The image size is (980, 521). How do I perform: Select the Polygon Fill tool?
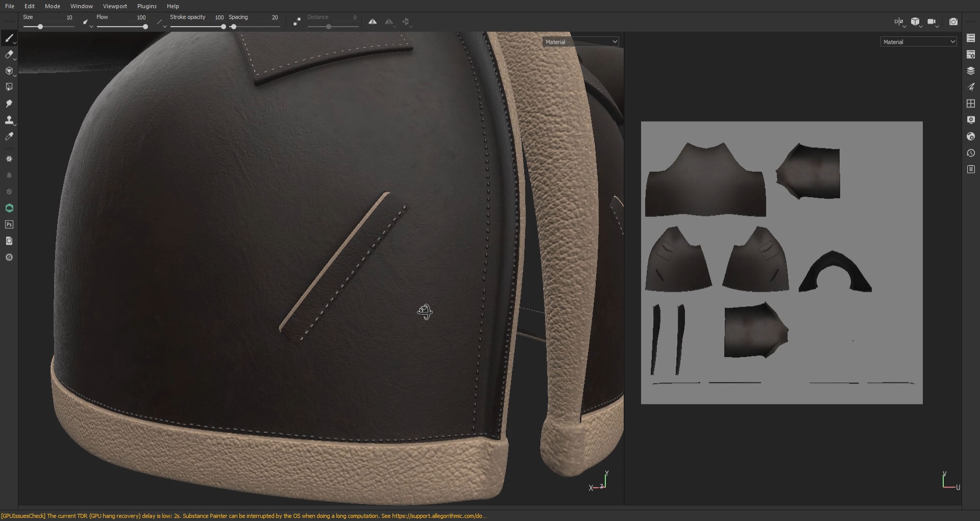(x=9, y=87)
